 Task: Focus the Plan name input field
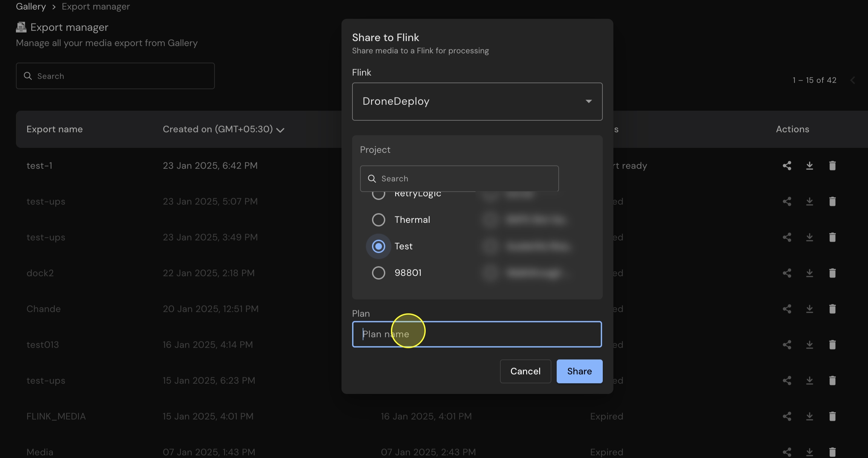coord(477,334)
